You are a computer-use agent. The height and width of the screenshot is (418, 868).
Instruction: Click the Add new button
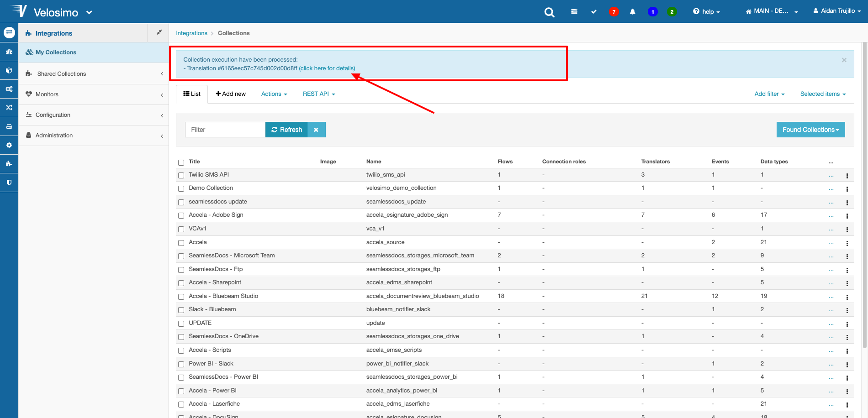tap(231, 94)
